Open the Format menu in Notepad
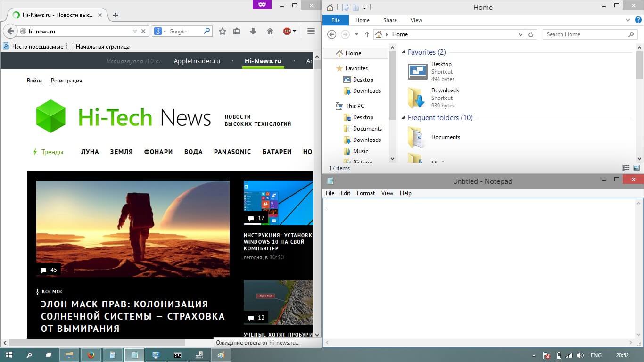This screenshot has width=644, height=362. pyautogui.click(x=365, y=193)
